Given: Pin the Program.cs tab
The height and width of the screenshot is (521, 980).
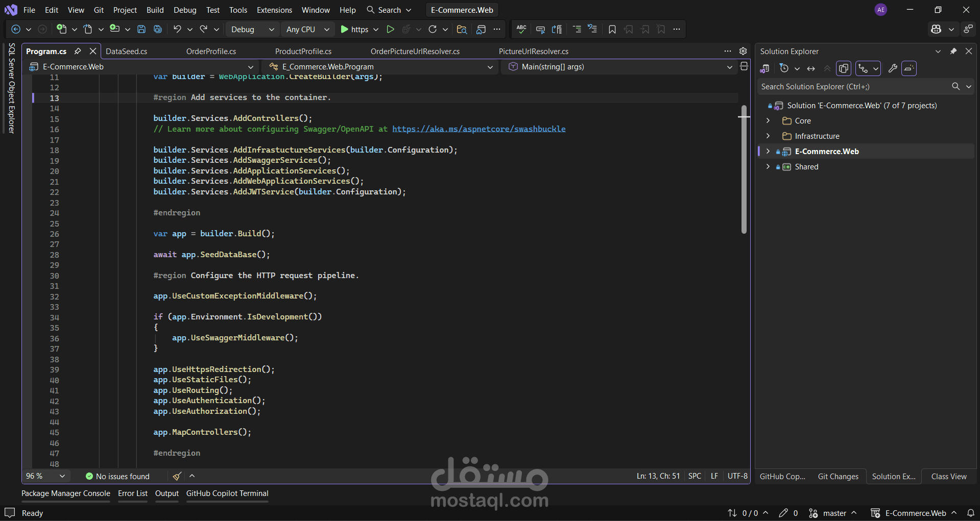Looking at the screenshot, I should coord(78,51).
